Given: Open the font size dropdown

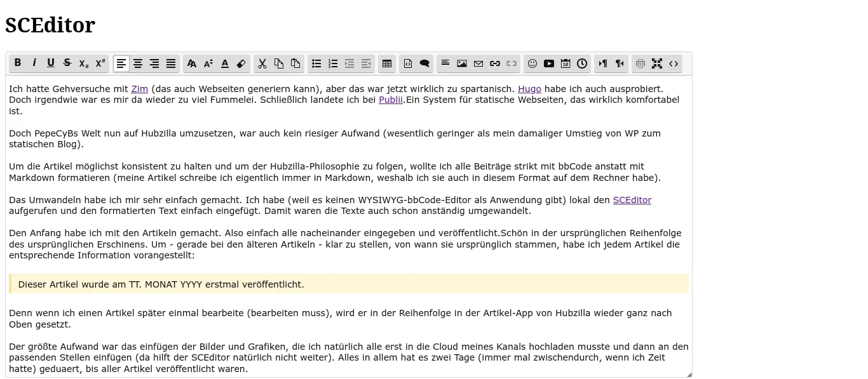Looking at the screenshot, I should click(208, 63).
